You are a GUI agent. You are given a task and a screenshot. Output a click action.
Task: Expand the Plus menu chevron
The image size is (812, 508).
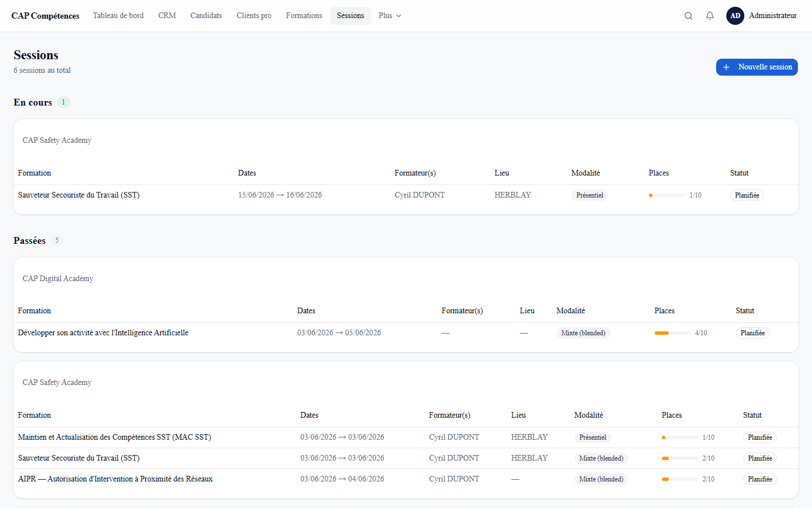point(399,16)
